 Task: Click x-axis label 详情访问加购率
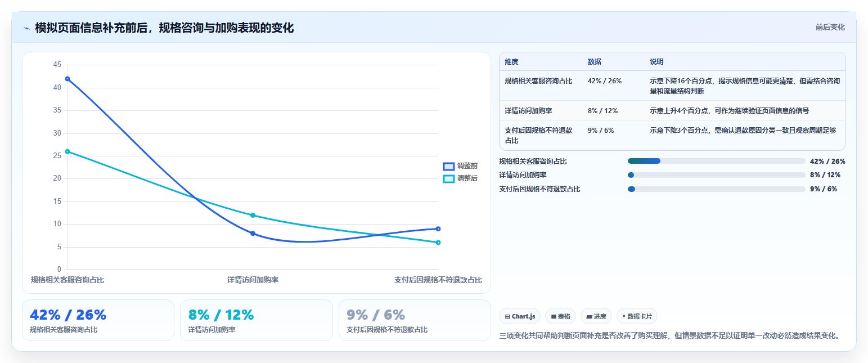[253, 280]
